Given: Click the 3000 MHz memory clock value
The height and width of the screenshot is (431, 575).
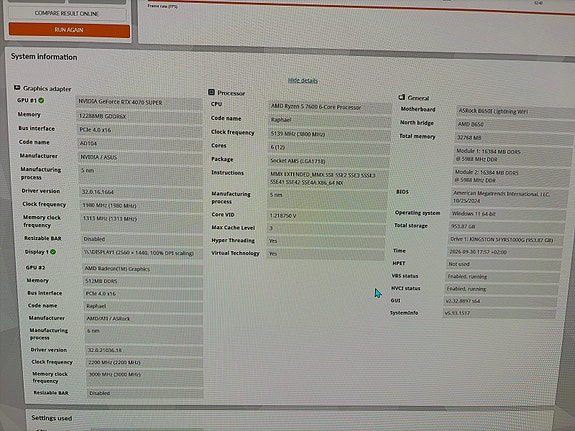Looking at the screenshot, I should 145,377.
